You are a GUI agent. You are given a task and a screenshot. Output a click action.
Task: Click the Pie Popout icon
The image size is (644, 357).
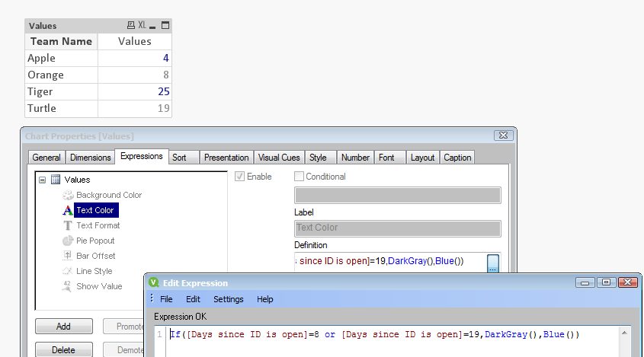(68, 241)
